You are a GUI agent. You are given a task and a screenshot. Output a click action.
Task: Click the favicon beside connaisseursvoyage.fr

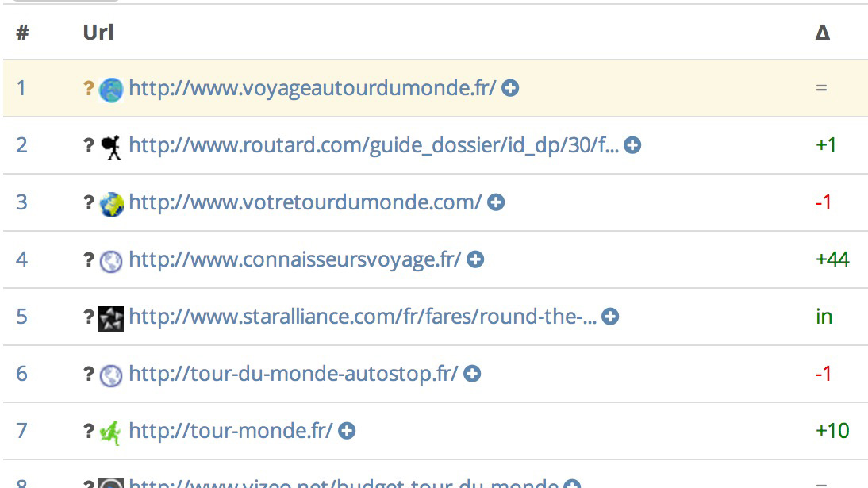(111, 261)
